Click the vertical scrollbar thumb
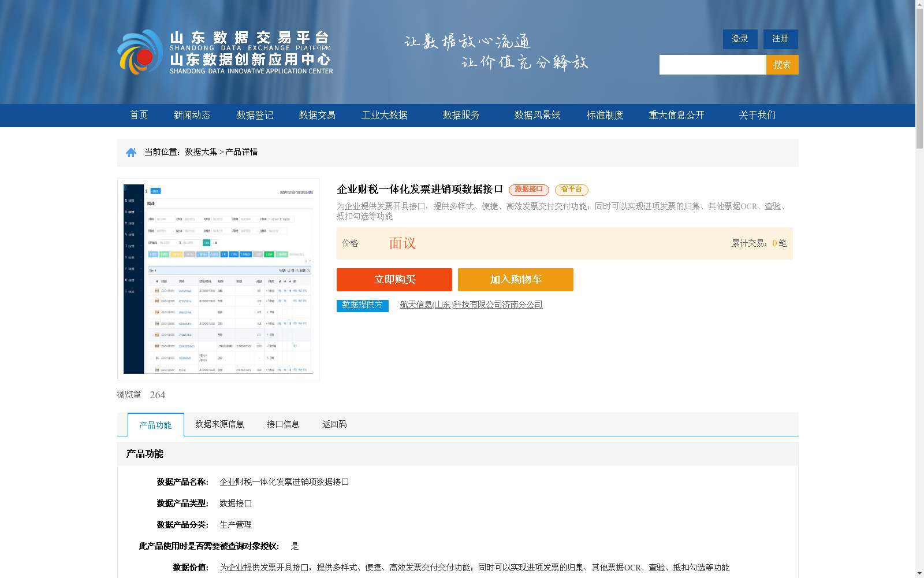 coord(919,79)
